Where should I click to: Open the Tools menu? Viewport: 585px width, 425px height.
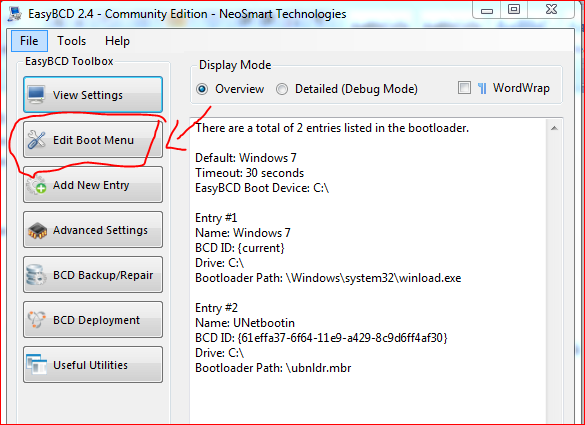click(x=71, y=41)
